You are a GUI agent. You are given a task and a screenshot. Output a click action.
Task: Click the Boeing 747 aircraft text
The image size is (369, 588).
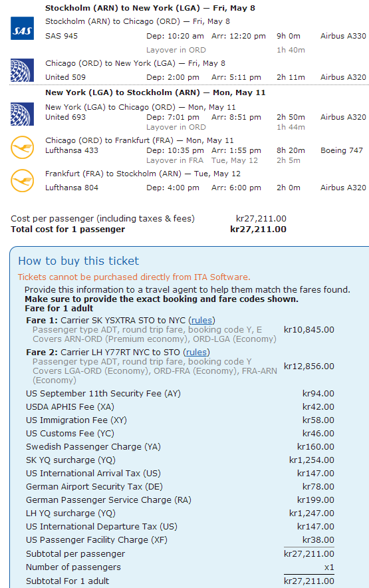[342, 150]
